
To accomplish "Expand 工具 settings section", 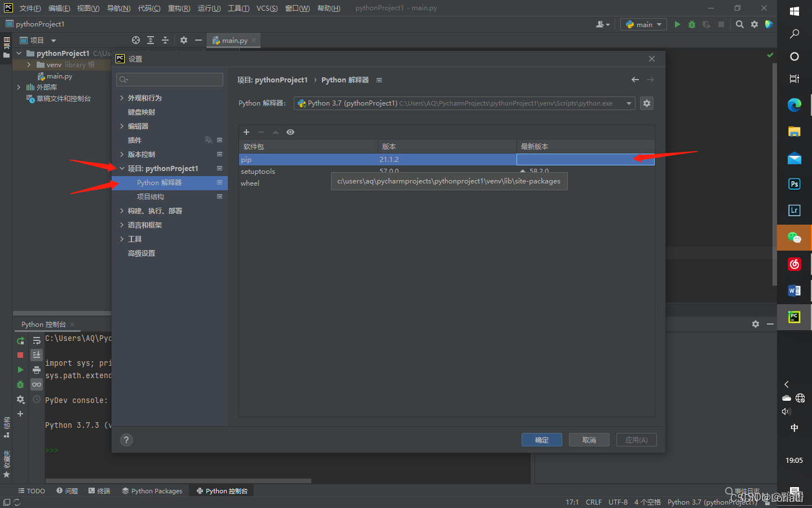I will point(122,239).
